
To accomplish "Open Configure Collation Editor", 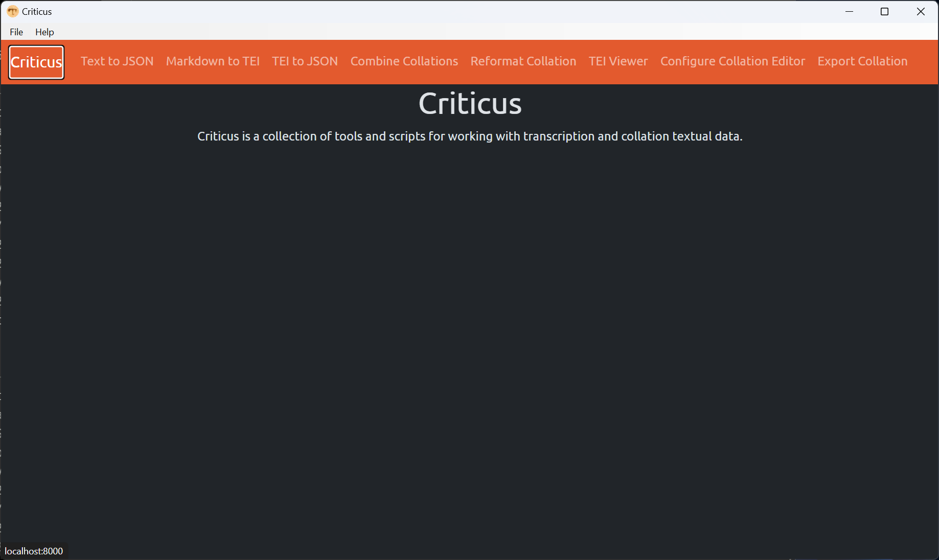I will pos(732,61).
